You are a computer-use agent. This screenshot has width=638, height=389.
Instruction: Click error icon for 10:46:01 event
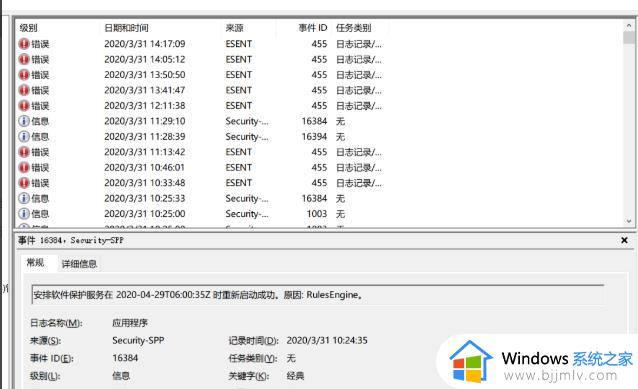24,167
